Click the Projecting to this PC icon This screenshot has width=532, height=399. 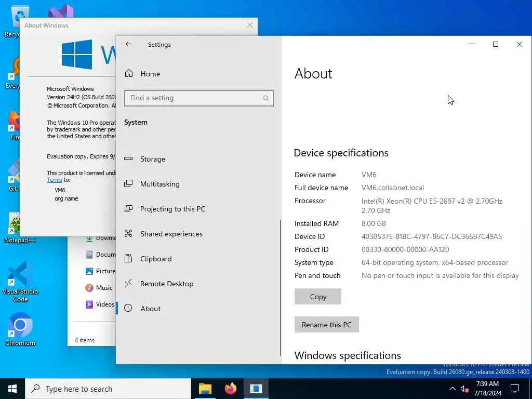(x=128, y=208)
